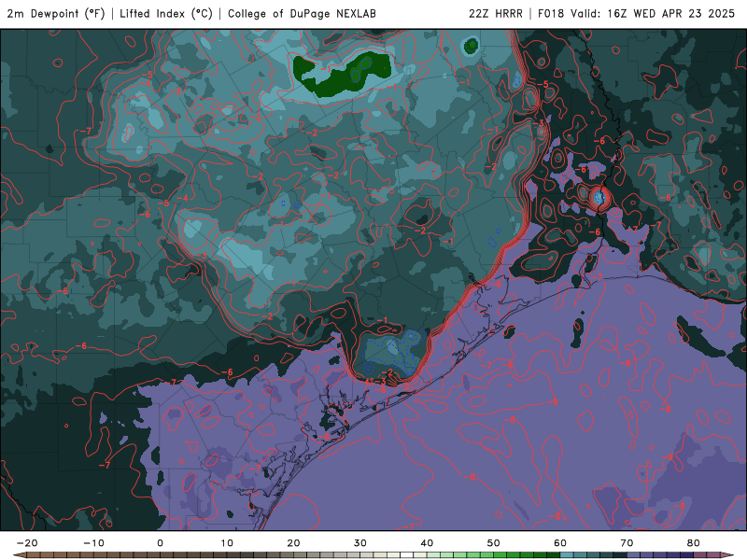Click the "16Z WED APR 23 2025" valid time
Viewport: 747px width, 560px height.
671,14
